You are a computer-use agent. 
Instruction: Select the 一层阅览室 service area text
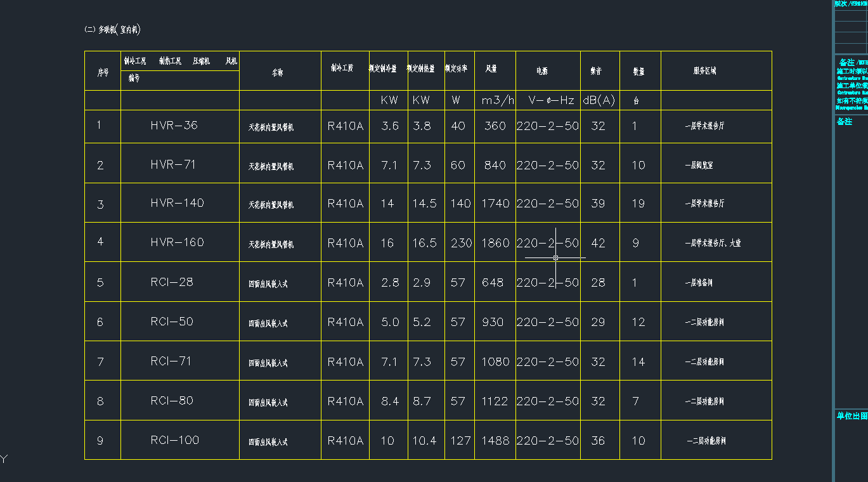pyautogui.click(x=699, y=165)
